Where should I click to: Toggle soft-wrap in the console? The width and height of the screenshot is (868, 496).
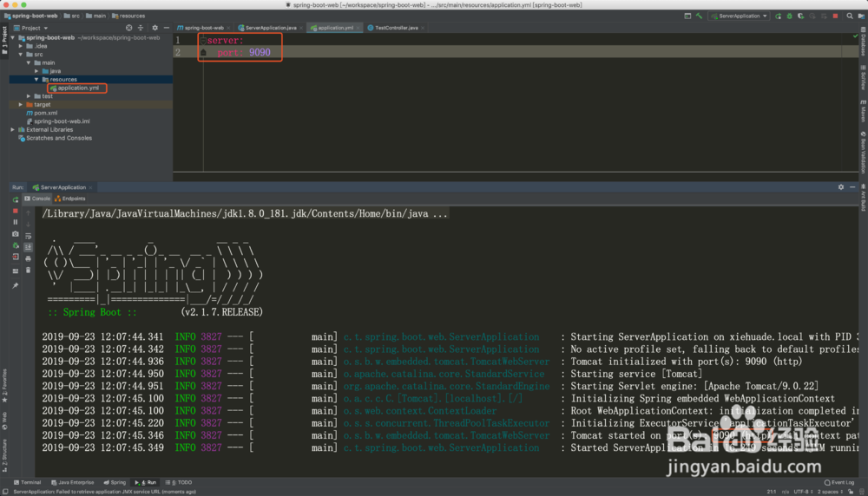pos(29,236)
